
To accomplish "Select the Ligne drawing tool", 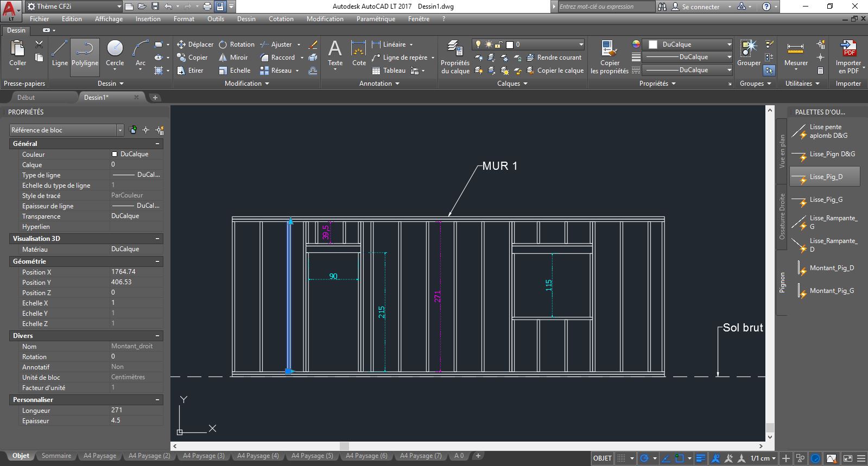I will [60, 54].
